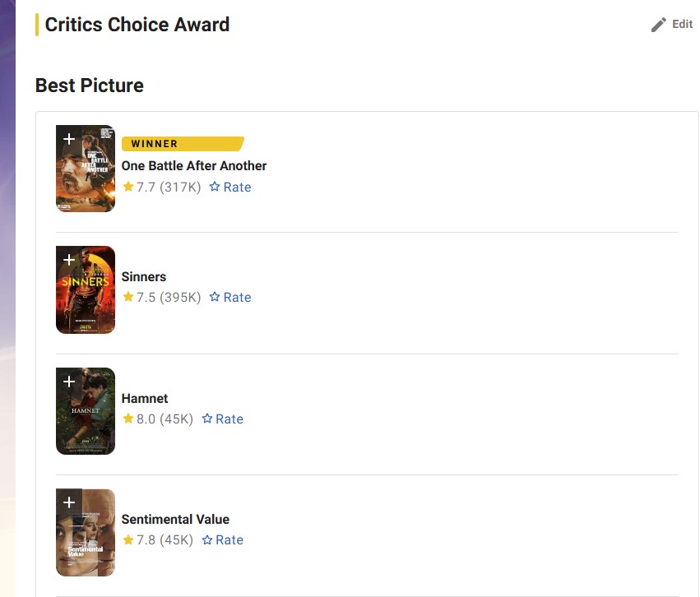The height and width of the screenshot is (597, 700).
Task: Add One Battle After Another to watchlist
Action: click(69, 139)
